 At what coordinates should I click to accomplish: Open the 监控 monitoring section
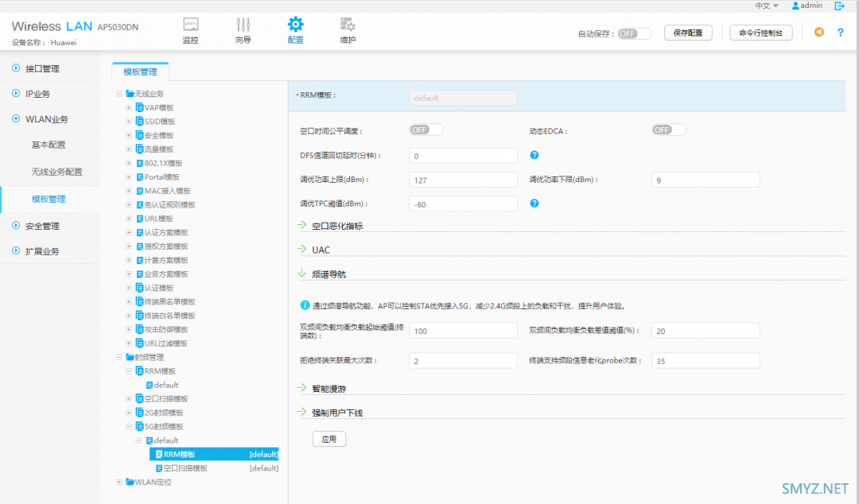point(191,31)
